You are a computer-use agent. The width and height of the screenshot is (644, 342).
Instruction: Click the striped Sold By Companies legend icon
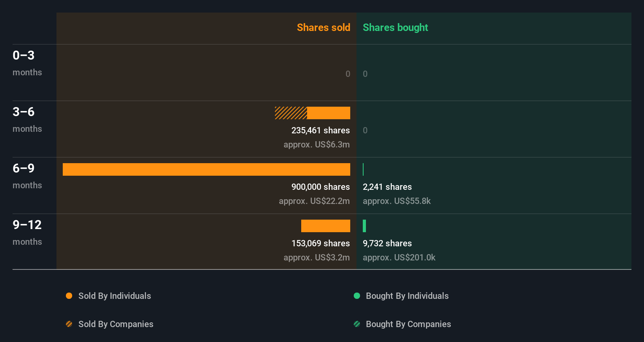[69, 324]
